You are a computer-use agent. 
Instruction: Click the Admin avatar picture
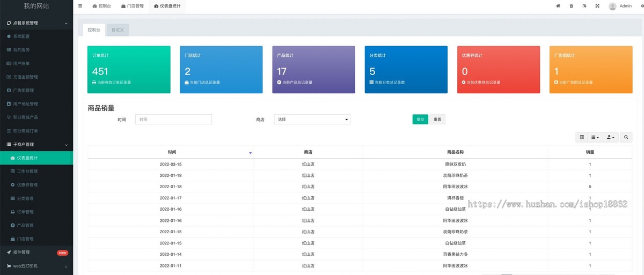612,6
